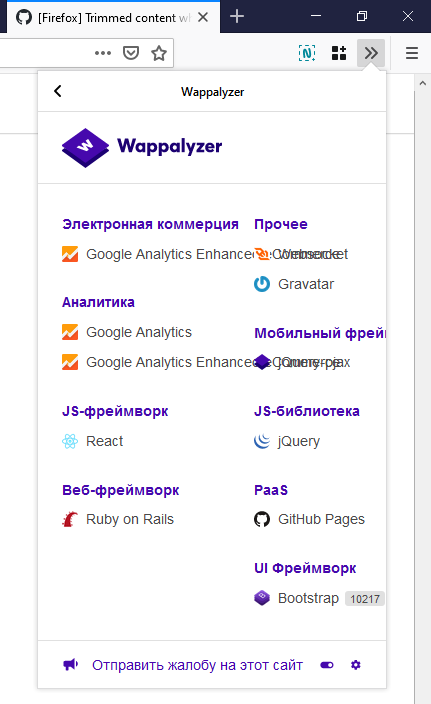431x704 pixels.
Task: Toggle the Wappalyzer on/off switch at bottom
Action: (327, 665)
